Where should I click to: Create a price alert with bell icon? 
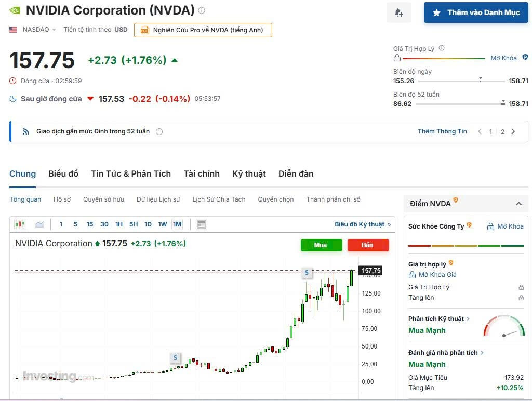(x=399, y=12)
